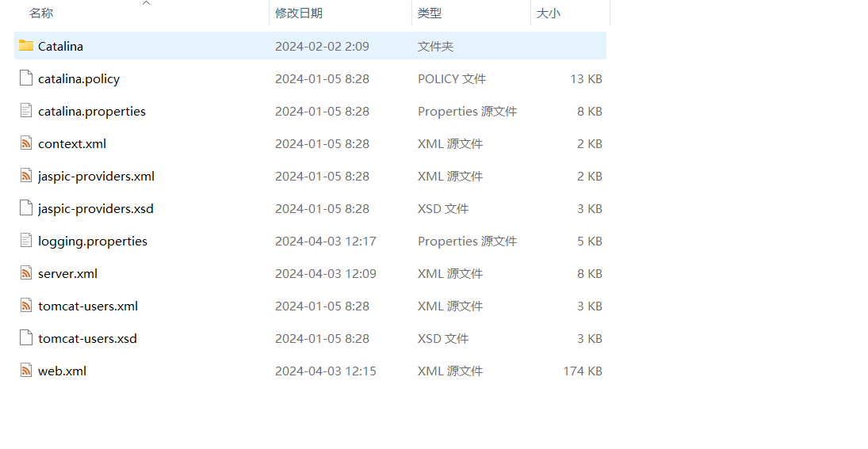Select the tomcat-users.xsd file name
The height and width of the screenshot is (449, 868).
pyautogui.click(x=87, y=338)
